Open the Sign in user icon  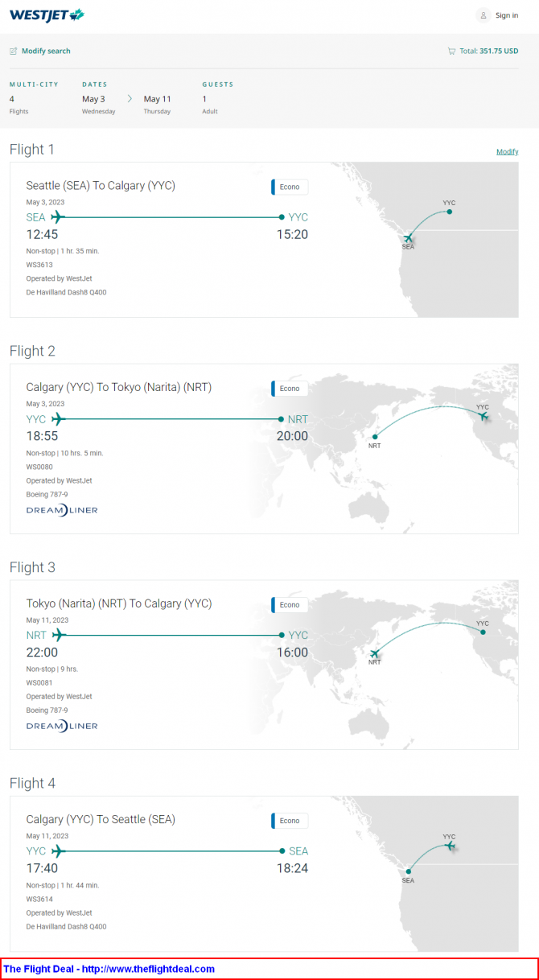point(483,15)
